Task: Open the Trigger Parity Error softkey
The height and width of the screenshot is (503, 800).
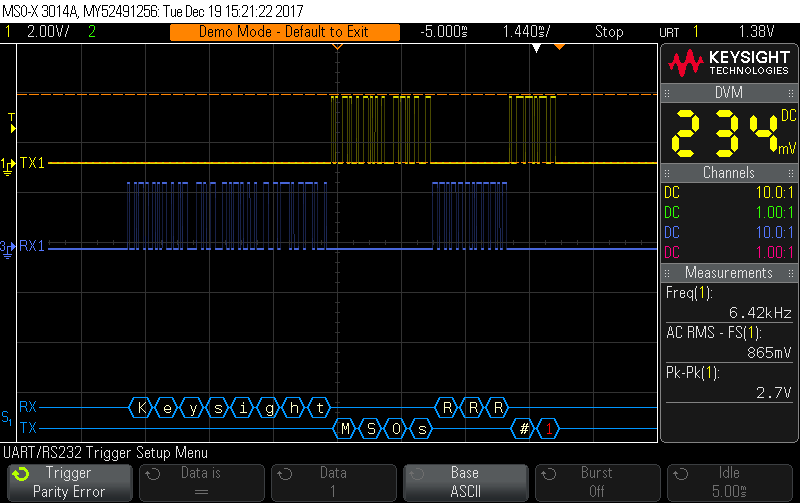Action: pos(69,483)
